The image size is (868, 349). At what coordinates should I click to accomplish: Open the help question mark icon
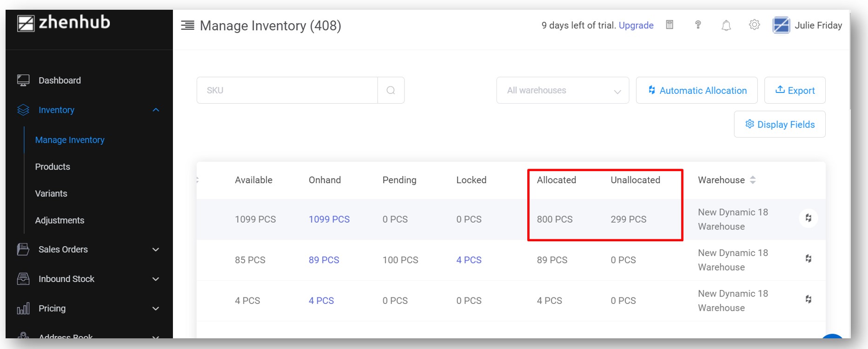698,25
